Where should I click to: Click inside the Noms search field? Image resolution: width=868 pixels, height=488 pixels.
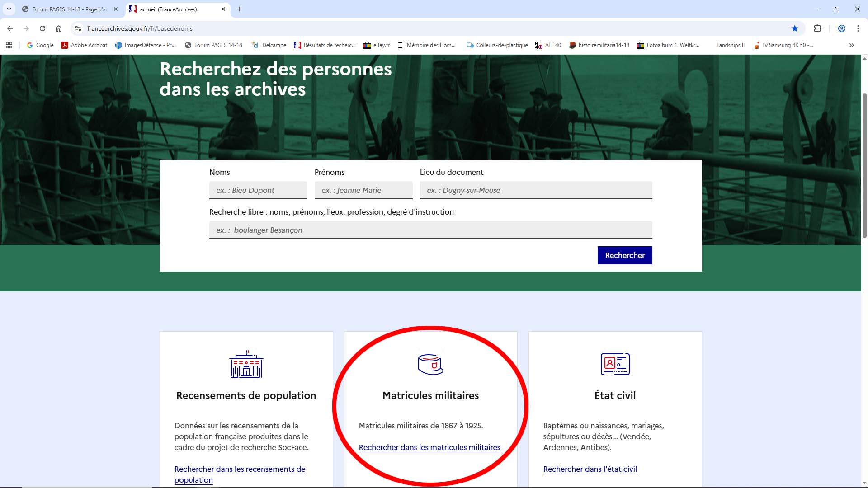(258, 190)
